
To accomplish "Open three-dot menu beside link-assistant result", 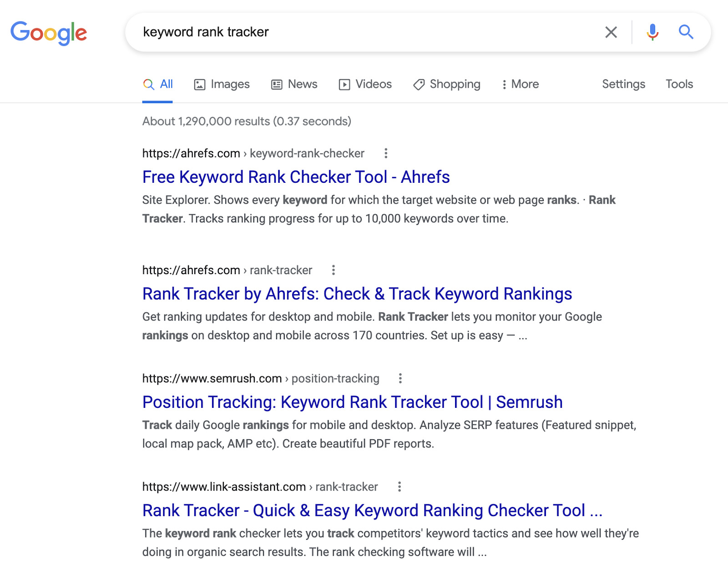I will [399, 487].
